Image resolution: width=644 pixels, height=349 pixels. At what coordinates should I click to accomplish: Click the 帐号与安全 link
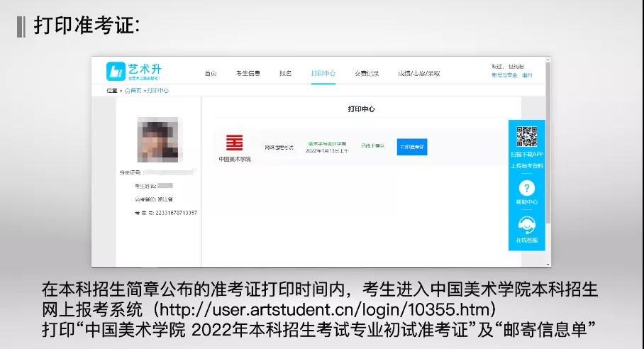tap(504, 75)
